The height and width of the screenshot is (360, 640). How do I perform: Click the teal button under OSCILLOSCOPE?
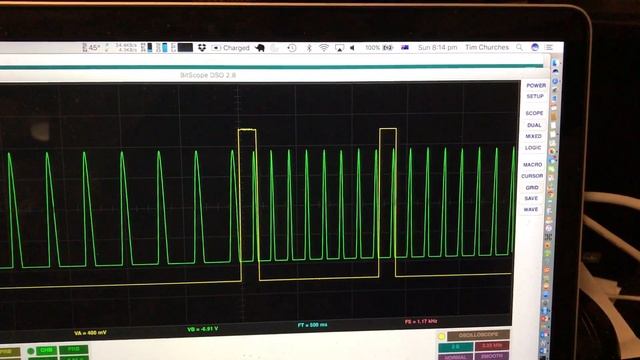pyautogui.click(x=456, y=347)
